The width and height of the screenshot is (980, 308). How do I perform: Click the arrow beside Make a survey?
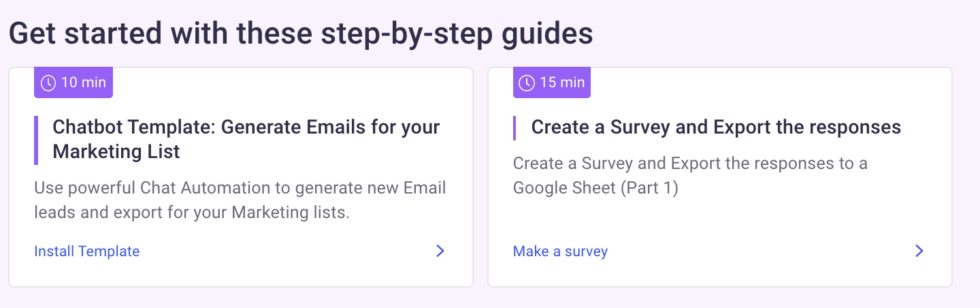click(x=919, y=251)
